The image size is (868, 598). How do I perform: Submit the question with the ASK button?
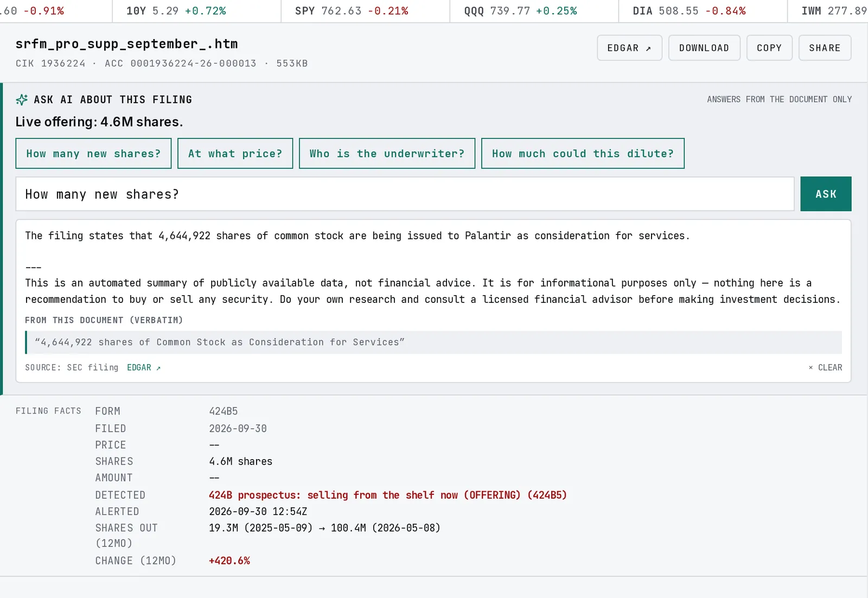pos(826,194)
